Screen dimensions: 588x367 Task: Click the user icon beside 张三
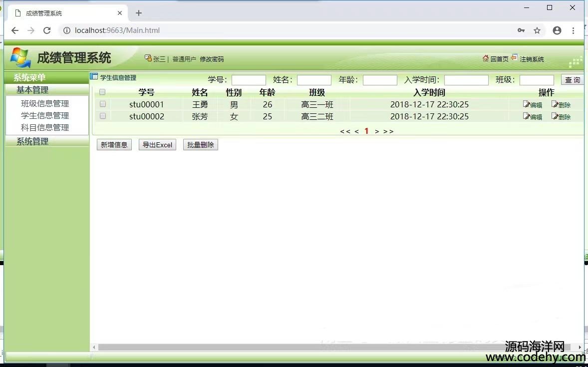pos(148,58)
